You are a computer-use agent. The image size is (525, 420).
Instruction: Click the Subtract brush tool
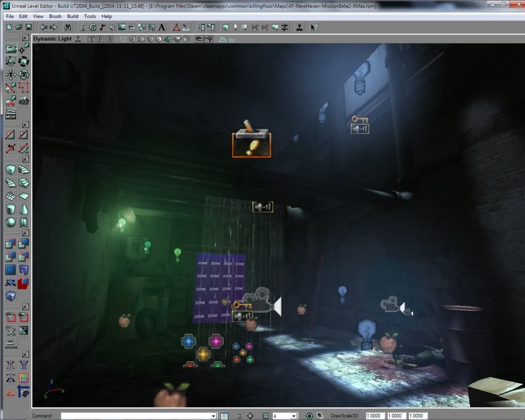point(24,244)
